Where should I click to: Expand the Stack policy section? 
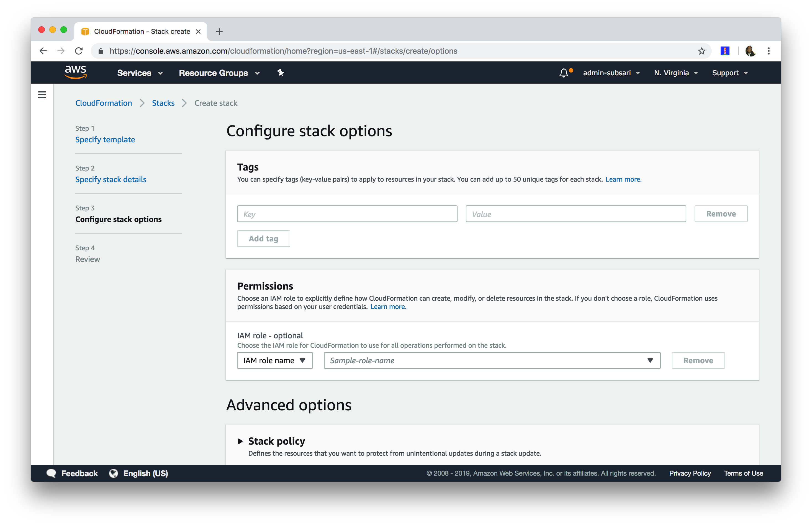pyautogui.click(x=240, y=441)
